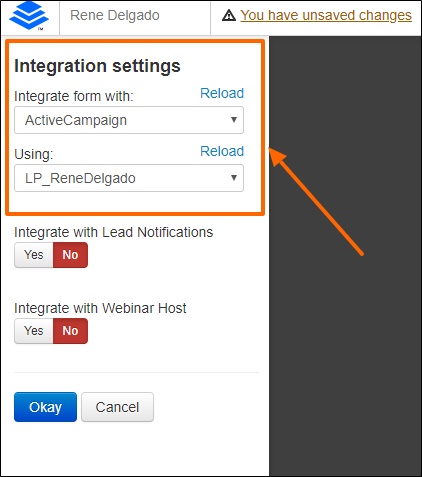The width and height of the screenshot is (422, 477).
Task: Open the unsaved changes link
Action: point(326,15)
